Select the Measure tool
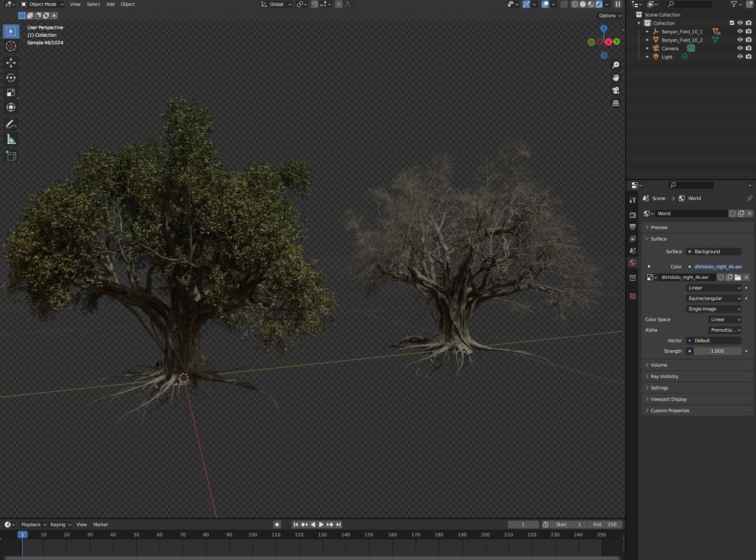Viewport: 756px width, 560px height. pos(11,139)
